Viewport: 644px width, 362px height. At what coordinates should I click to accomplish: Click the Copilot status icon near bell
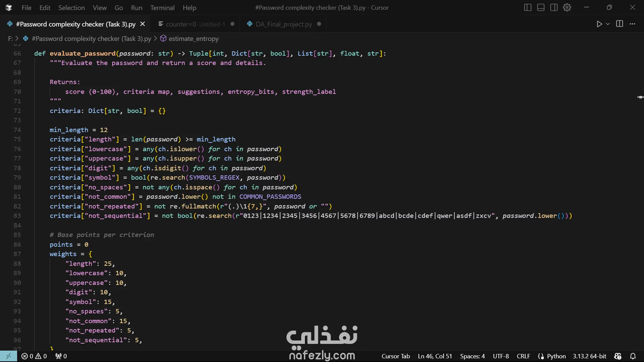pyautogui.click(x=618, y=356)
